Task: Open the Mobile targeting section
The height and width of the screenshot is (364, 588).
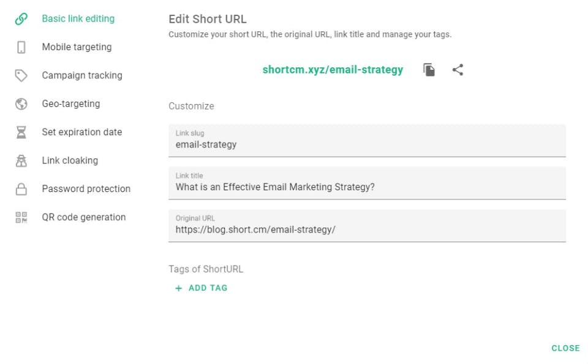Action: point(77,47)
